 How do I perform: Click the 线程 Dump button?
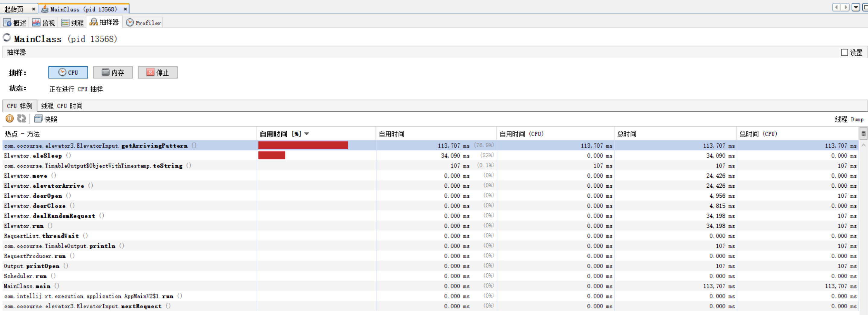click(849, 119)
